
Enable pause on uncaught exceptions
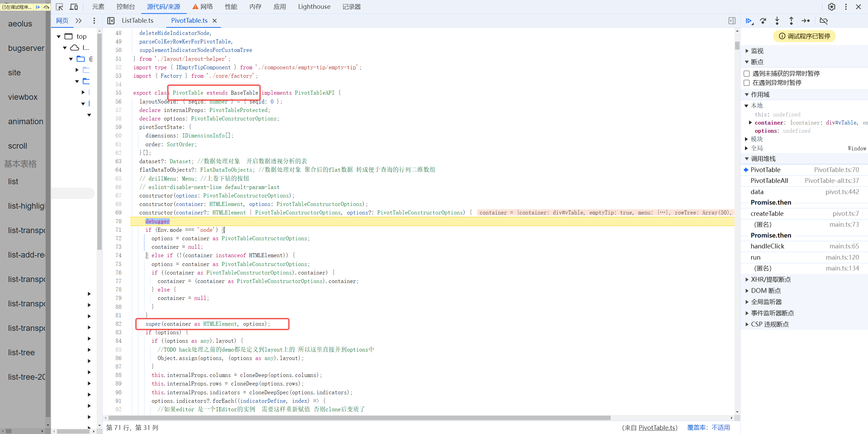747,74
